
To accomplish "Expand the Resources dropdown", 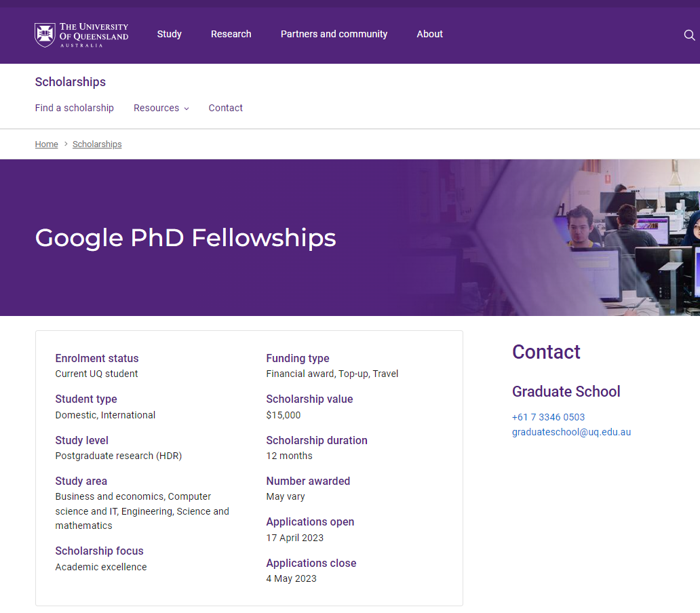I will coord(156,108).
